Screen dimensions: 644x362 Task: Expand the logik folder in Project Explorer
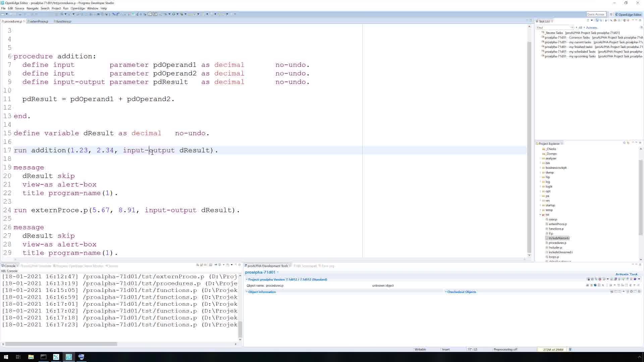pyautogui.click(x=540, y=187)
